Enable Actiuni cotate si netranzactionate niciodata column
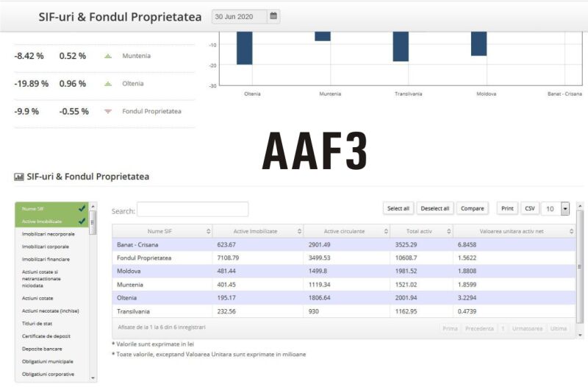This screenshot has height=387, width=588. coord(51,279)
